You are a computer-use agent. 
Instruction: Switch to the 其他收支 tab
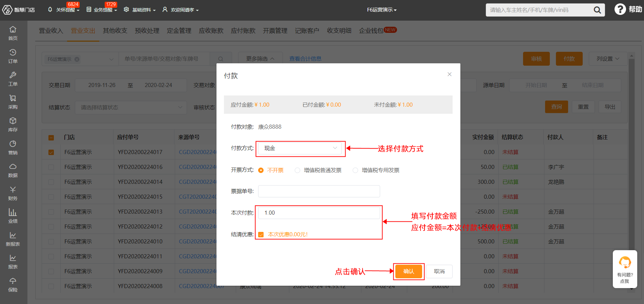115,31
